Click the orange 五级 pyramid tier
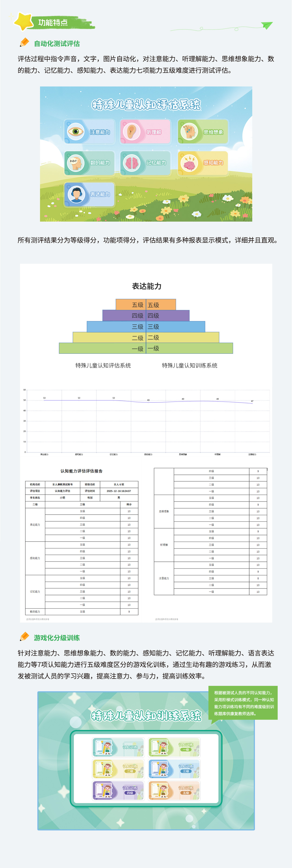This screenshot has height=868, width=292. [x=146, y=305]
